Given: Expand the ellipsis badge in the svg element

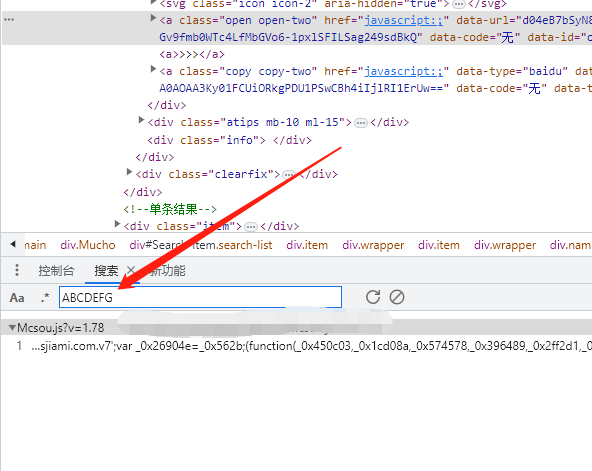Looking at the screenshot, I should coord(459,5).
